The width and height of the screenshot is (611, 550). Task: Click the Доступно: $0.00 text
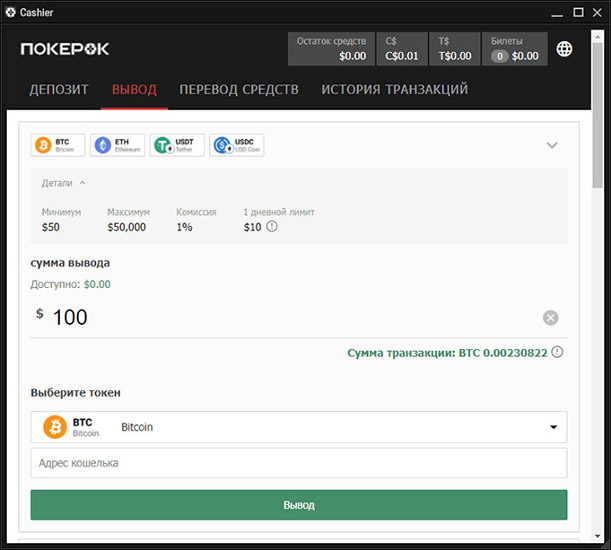point(71,285)
